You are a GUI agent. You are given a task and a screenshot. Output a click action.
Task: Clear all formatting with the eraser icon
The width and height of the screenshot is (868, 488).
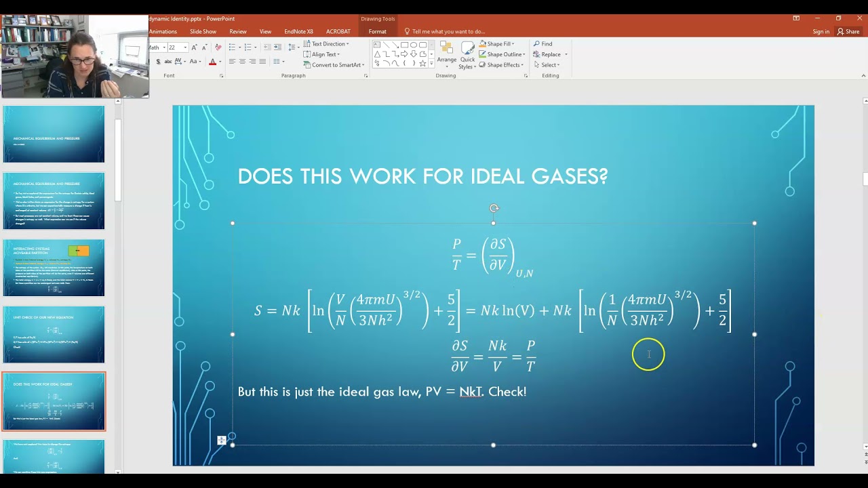[218, 47]
